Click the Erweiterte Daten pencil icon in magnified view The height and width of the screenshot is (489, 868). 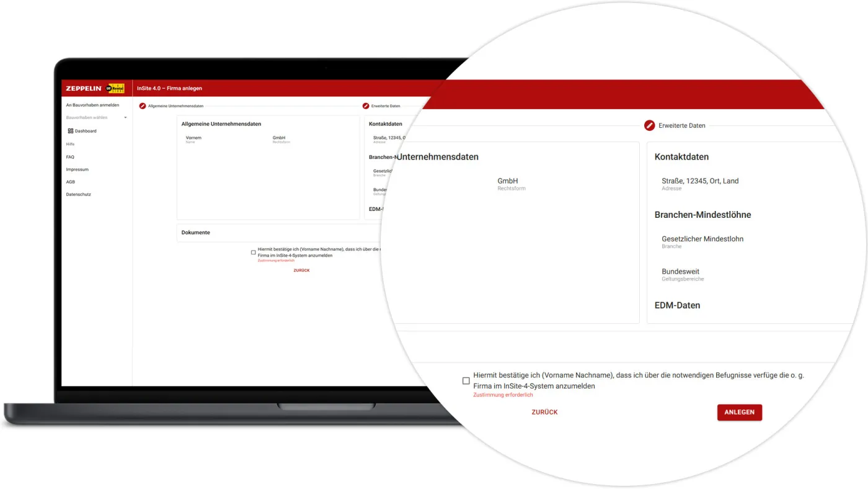(649, 125)
